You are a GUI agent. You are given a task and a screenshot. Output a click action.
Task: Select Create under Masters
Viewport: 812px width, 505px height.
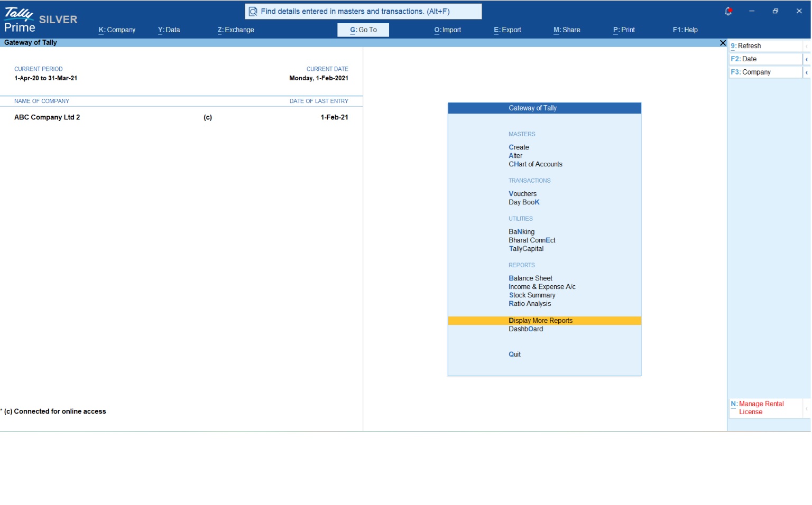[519, 147]
